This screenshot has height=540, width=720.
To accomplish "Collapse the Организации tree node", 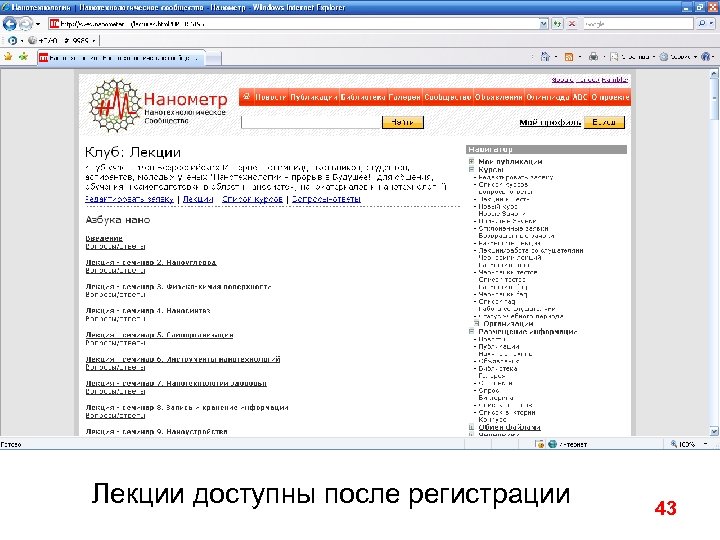I will click(x=477, y=323).
